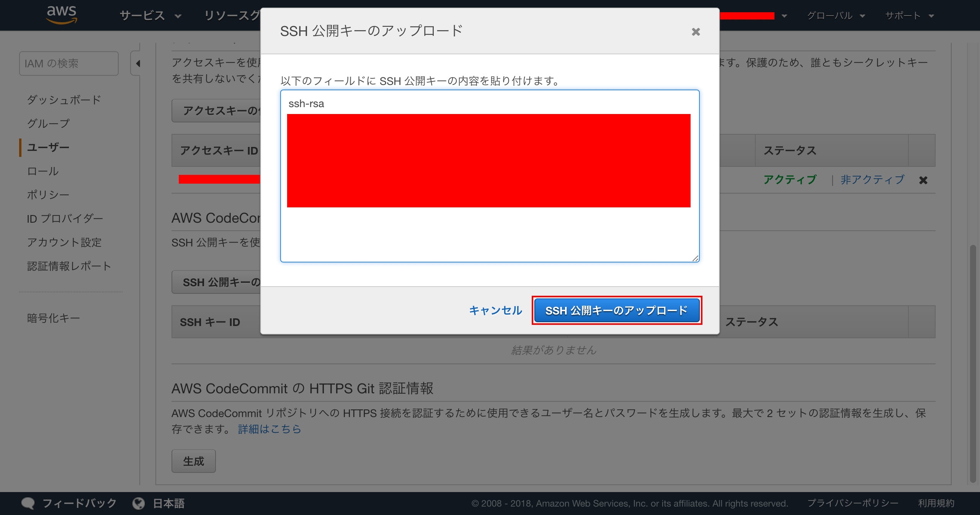This screenshot has height=515, width=980.
Task: Collapse the IAM sidebar with arrow
Action: 138,64
